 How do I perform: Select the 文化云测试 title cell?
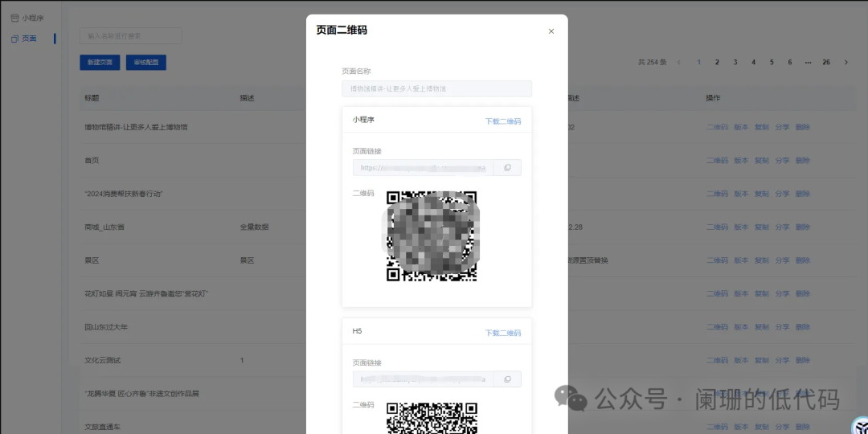[x=102, y=360]
